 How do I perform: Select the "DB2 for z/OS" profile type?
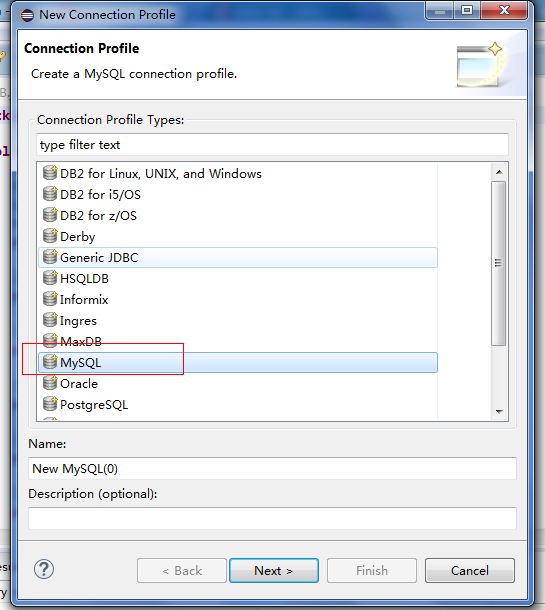click(x=238, y=216)
